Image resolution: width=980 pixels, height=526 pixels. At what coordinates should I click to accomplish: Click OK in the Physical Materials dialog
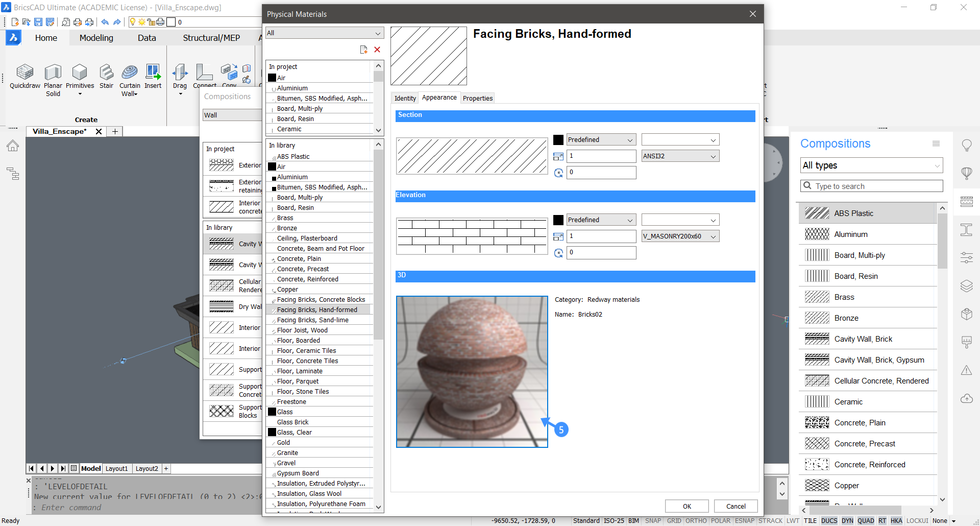coord(686,506)
